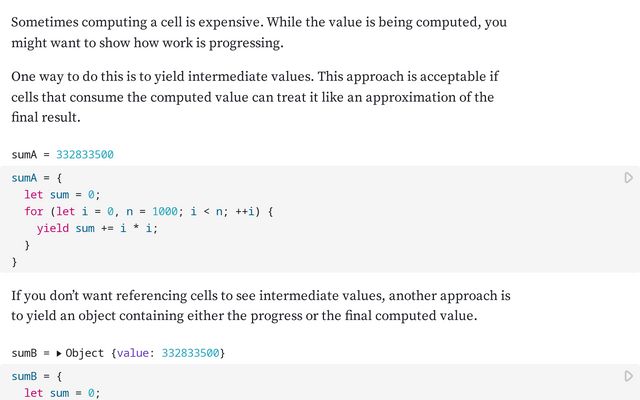Click the sumA name in output line
Image resolution: width=640 pixels, height=400 pixels.
pyautogui.click(x=24, y=155)
